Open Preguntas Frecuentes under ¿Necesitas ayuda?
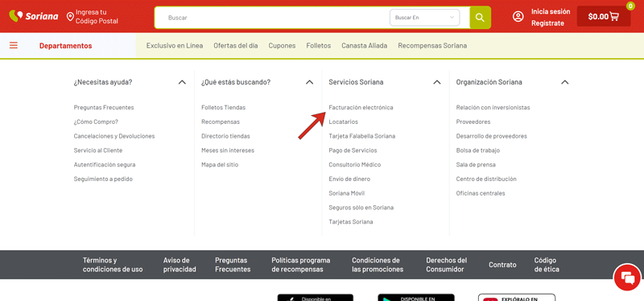Screen dimensions: 644x301 [104, 108]
